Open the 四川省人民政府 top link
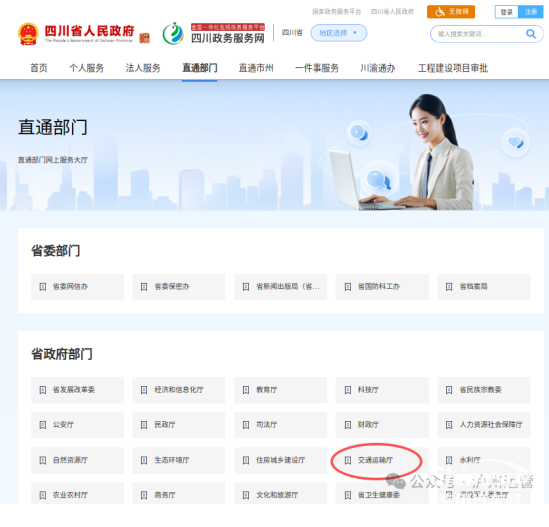The height and width of the screenshot is (527, 549). (x=392, y=12)
